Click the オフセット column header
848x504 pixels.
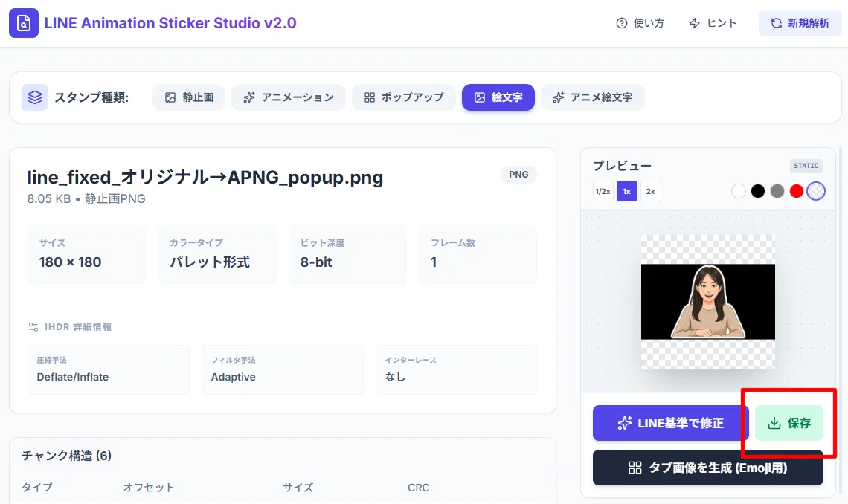149,487
